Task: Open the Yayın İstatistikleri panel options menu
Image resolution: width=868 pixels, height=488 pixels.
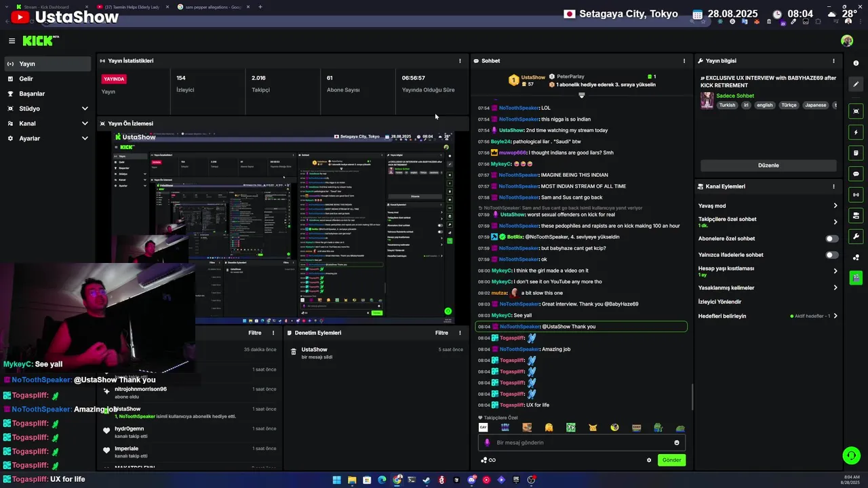Action: point(460,61)
